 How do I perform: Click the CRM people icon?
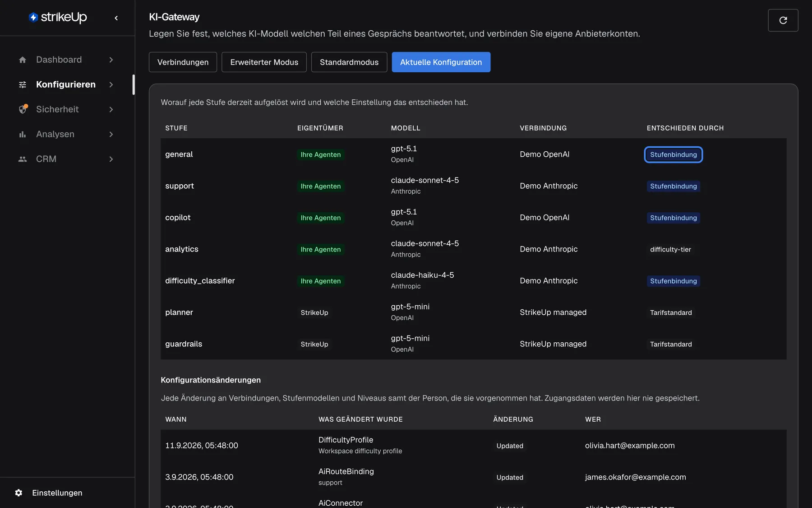[x=23, y=159]
